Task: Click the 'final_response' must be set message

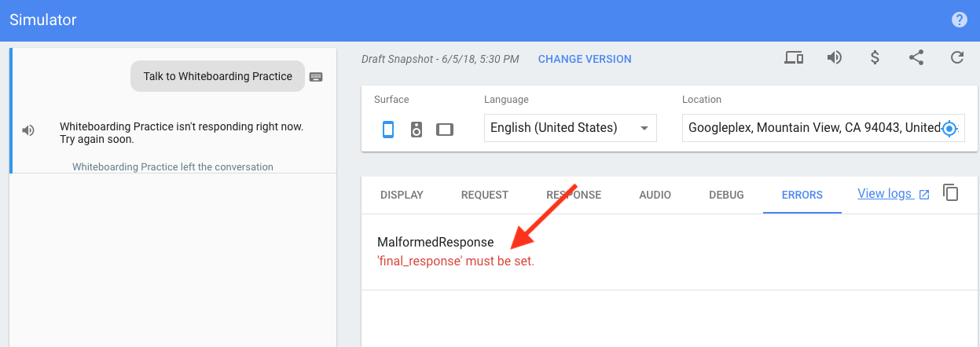Action: tap(456, 261)
